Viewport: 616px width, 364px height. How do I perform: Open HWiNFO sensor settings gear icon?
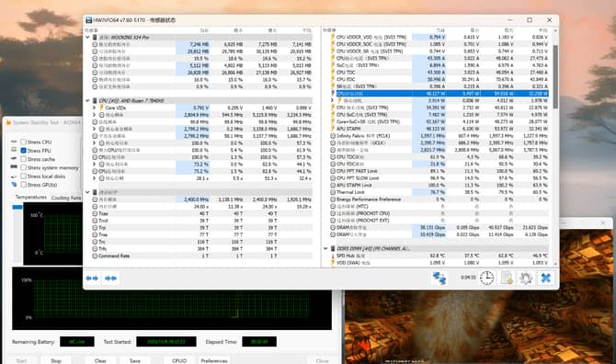[x=526, y=278]
